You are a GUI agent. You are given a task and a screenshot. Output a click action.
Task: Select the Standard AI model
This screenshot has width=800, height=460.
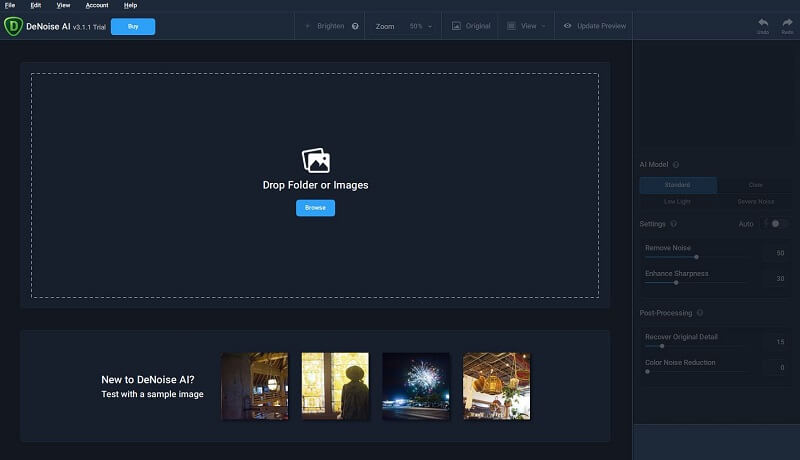click(678, 185)
